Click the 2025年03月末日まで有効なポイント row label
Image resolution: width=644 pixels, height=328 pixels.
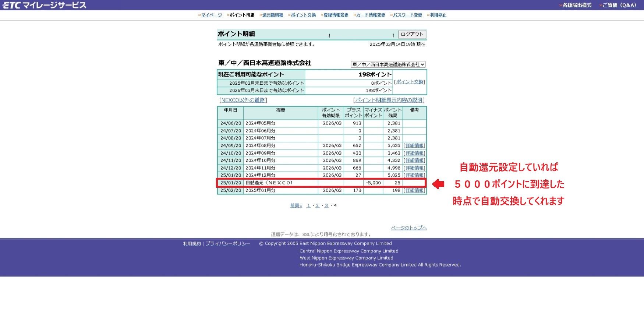coord(266,83)
